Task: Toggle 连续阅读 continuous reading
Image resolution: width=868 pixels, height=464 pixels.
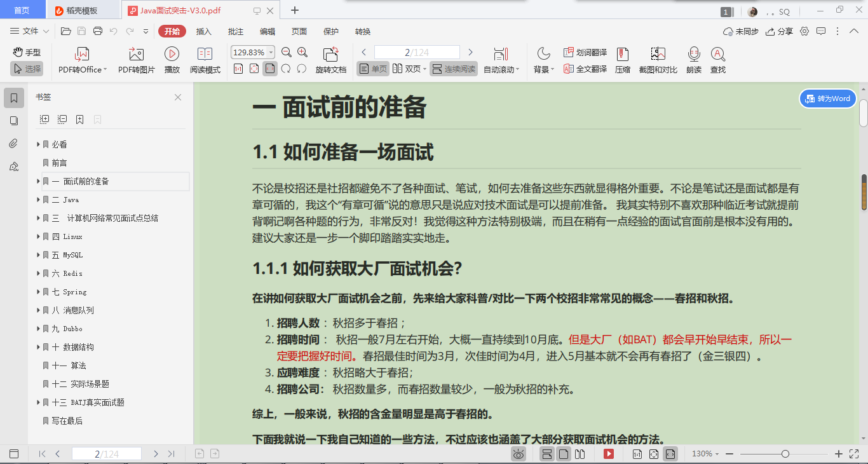Action: (454, 69)
